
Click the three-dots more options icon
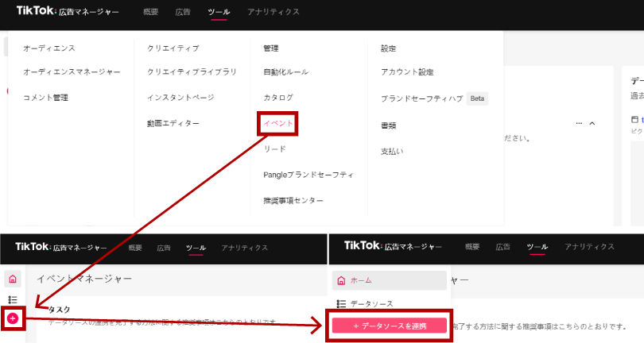[579, 123]
